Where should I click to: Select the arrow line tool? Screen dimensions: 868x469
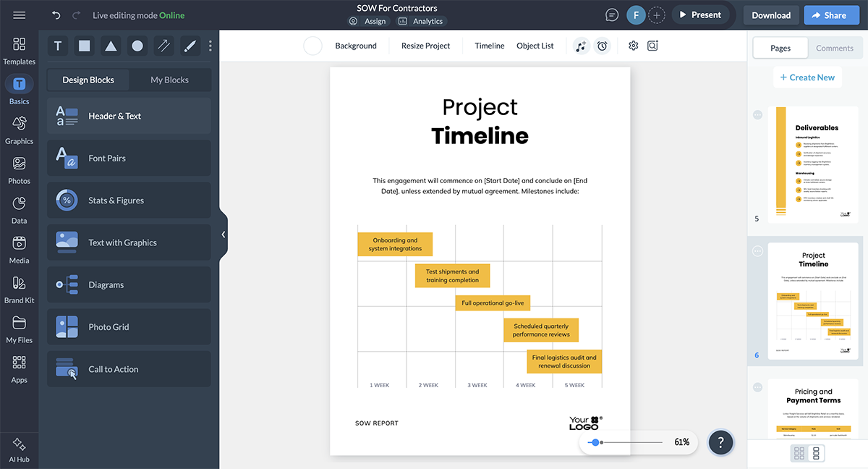point(163,45)
